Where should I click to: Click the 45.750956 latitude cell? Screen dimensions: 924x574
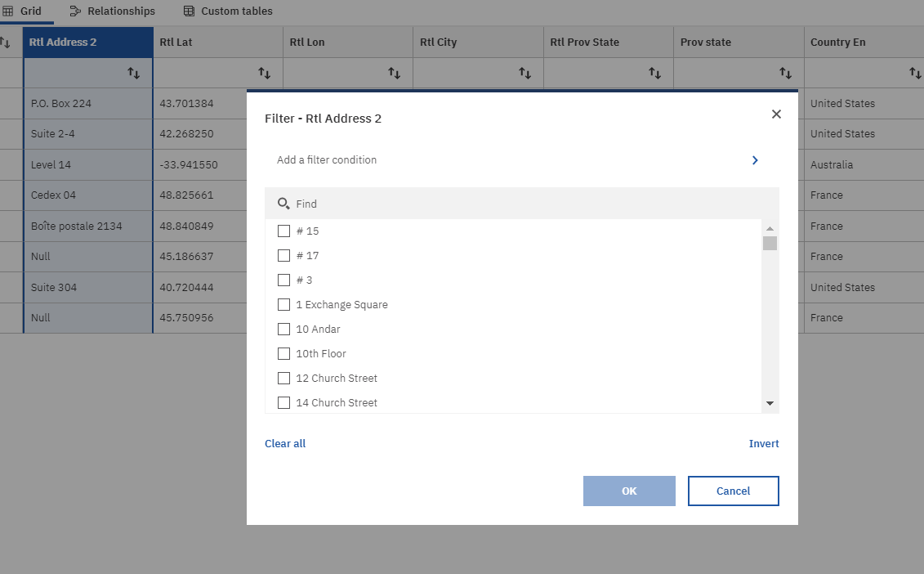[x=200, y=317]
